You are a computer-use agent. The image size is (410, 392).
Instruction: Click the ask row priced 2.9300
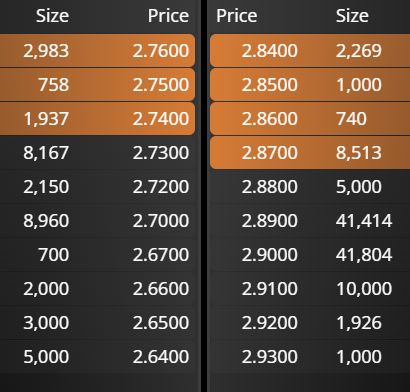pos(310,357)
